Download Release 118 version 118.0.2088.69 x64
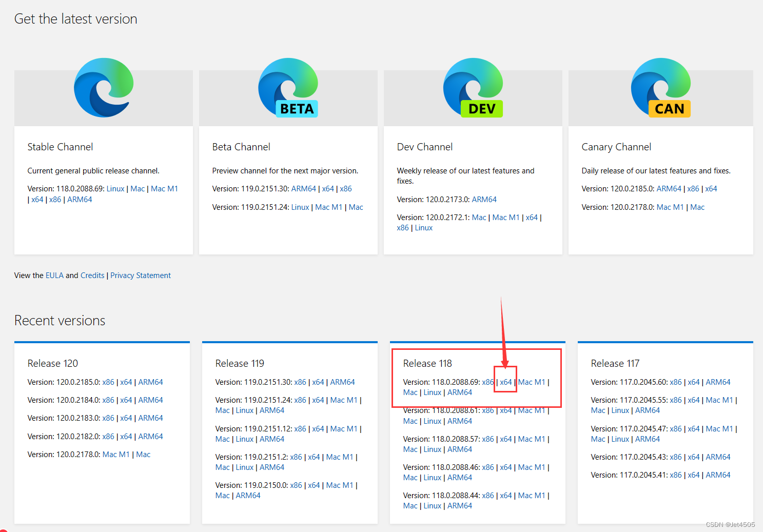This screenshot has height=532, width=763. [506, 382]
